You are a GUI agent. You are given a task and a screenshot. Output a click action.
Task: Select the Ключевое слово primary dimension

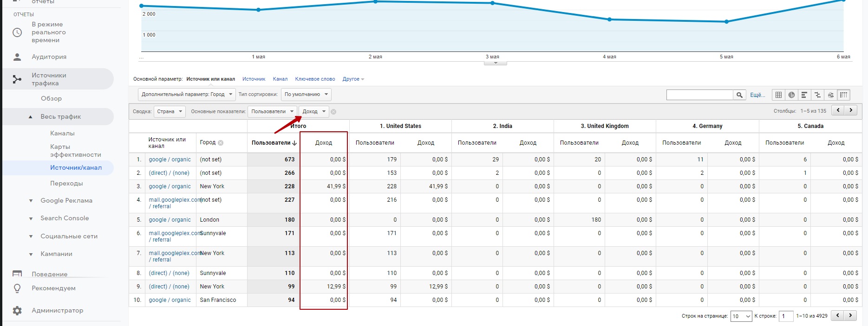point(315,79)
